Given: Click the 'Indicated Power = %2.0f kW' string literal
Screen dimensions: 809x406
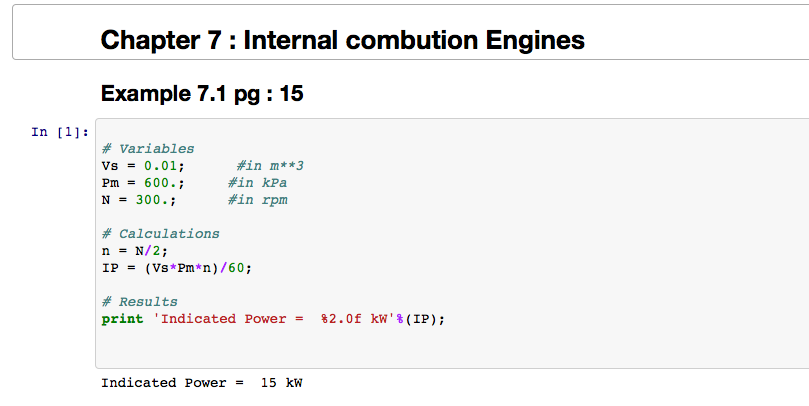Looking at the screenshot, I should pyautogui.click(x=269, y=319).
